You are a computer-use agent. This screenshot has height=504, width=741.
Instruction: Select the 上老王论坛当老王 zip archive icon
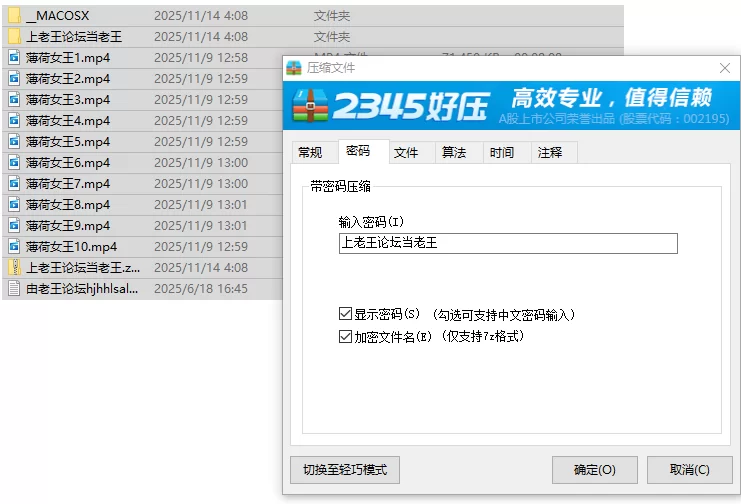14,268
